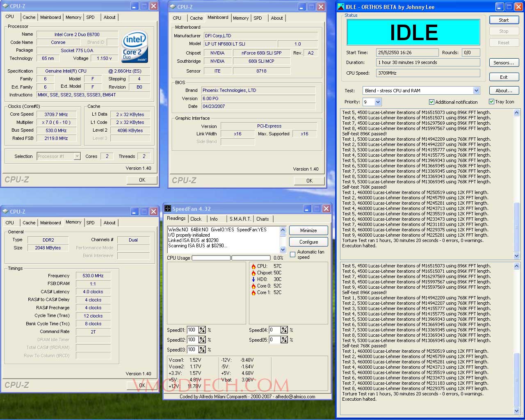Click the SpeedFan log scroll-up arrow

(x=283, y=229)
